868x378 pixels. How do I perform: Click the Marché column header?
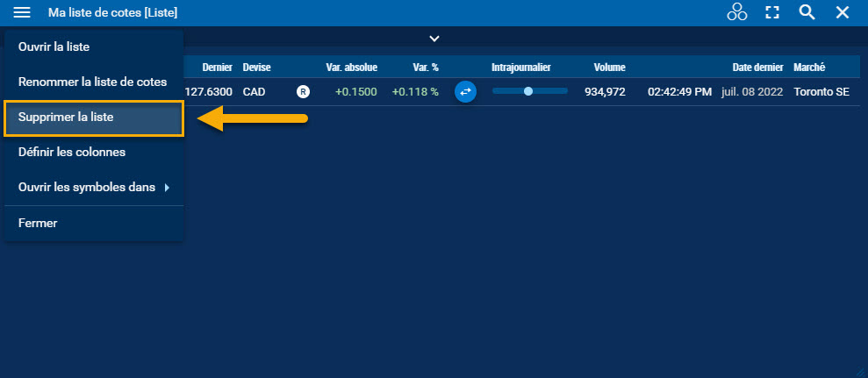(x=808, y=68)
